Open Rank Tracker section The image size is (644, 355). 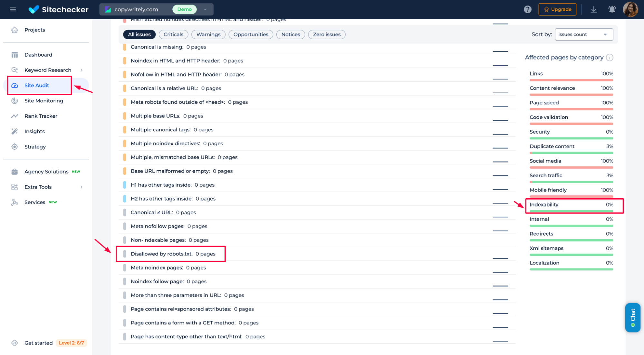(x=41, y=116)
